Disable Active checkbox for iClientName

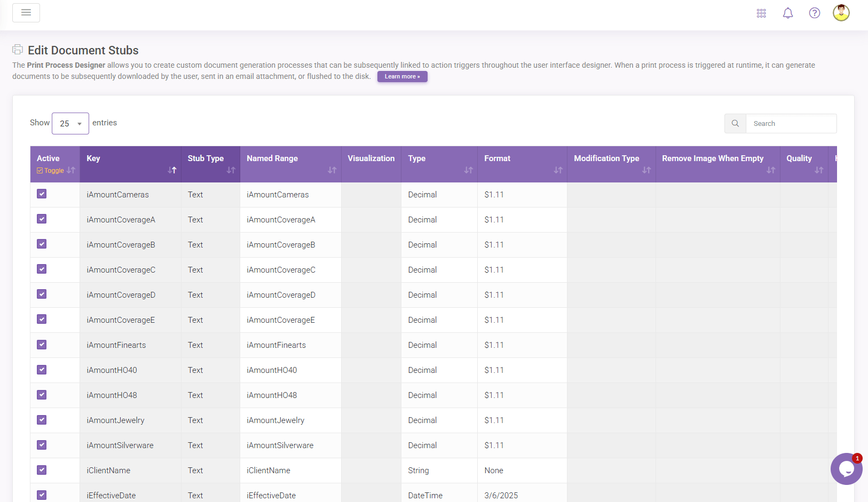point(42,470)
